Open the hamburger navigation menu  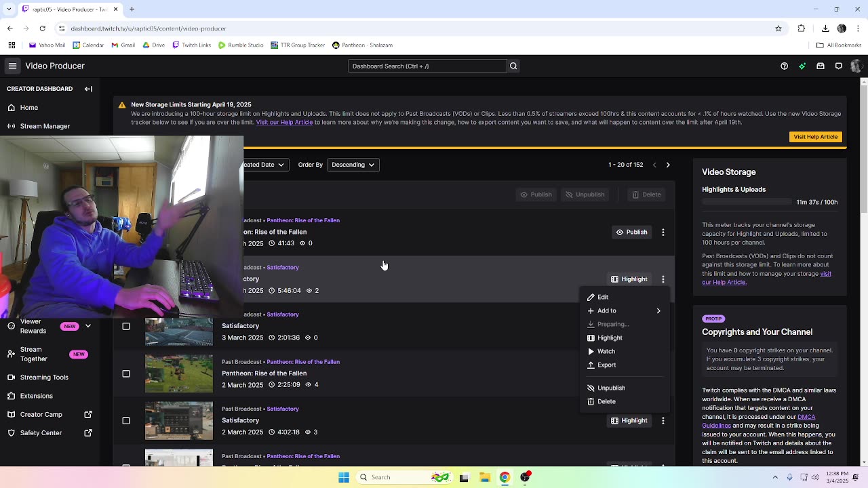point(12,66)
